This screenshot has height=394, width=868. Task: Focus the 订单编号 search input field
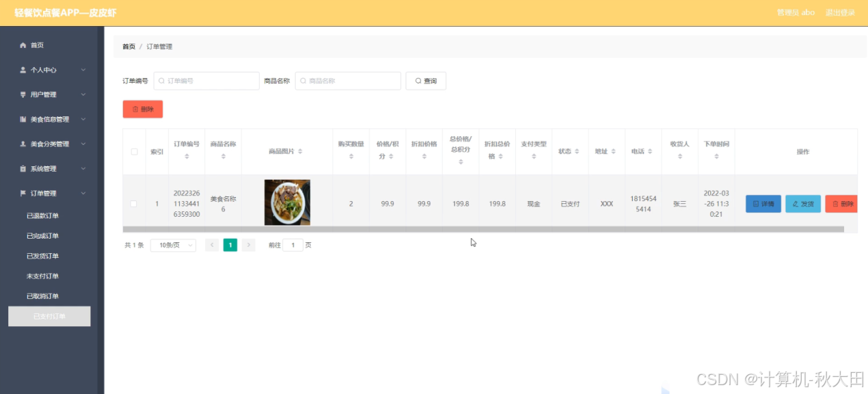[207, 81]
